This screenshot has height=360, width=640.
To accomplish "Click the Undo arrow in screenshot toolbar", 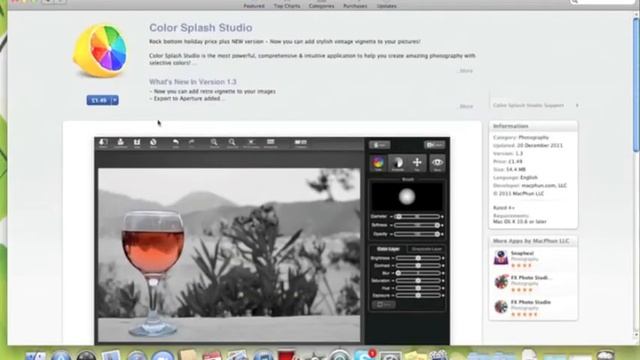I will tap(176, 142).
